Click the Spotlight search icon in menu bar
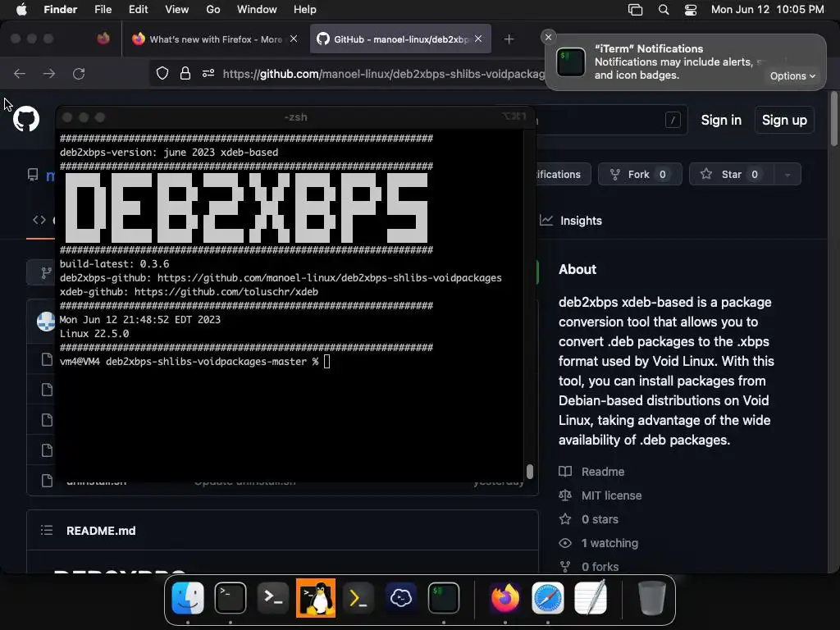This screenshot has height=630, width=840. click(663, 10)
